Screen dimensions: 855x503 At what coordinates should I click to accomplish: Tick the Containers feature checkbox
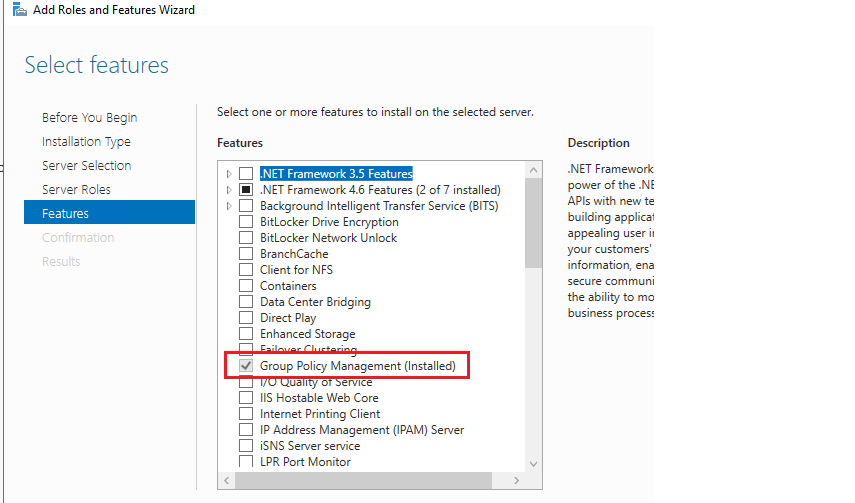click(x=246, y=285)
